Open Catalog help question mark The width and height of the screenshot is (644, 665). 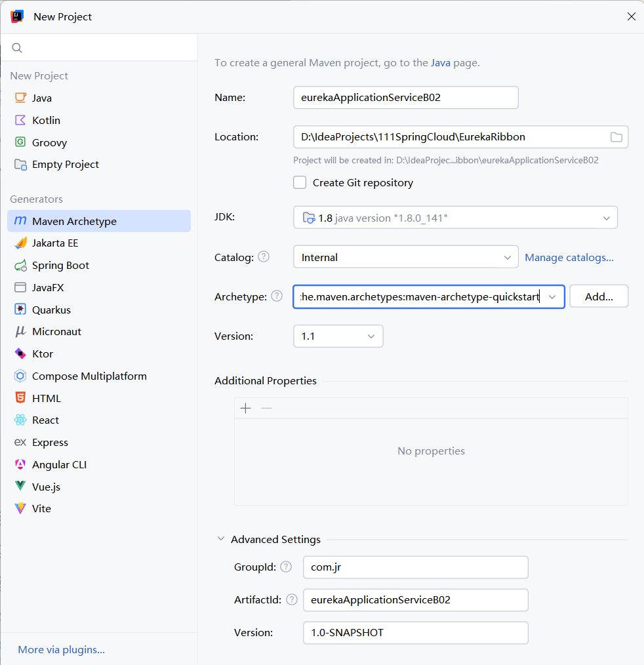pos(264,256)
